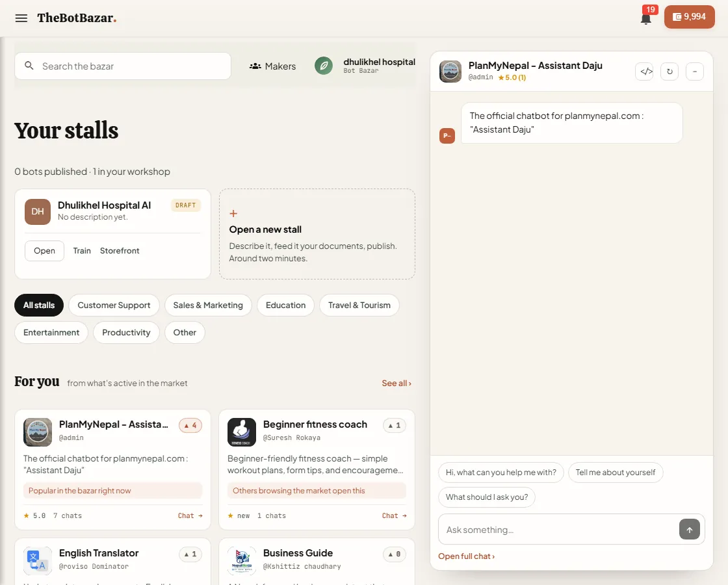View the Dhulikhel Hospital AI Storefront

[120, 251]
